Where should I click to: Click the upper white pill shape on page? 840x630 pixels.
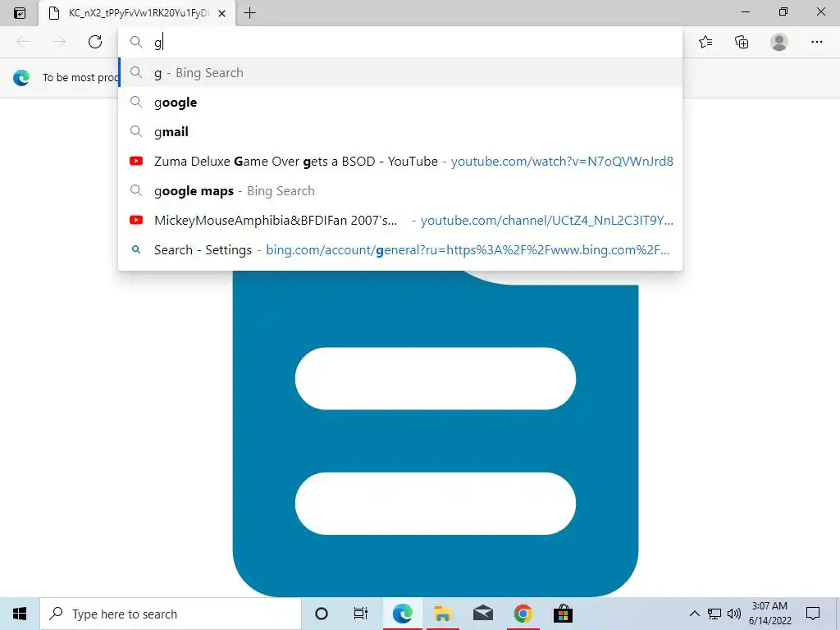436,378
